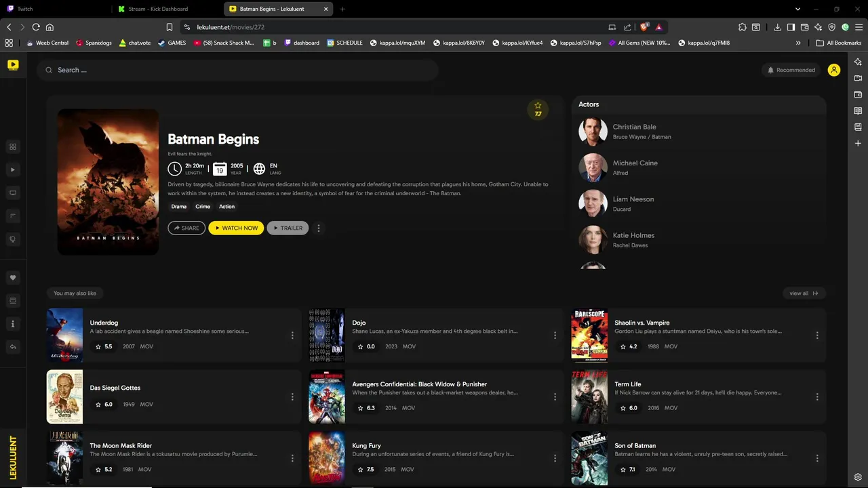
Task: Click the view all link
Action: click(804, 293)
